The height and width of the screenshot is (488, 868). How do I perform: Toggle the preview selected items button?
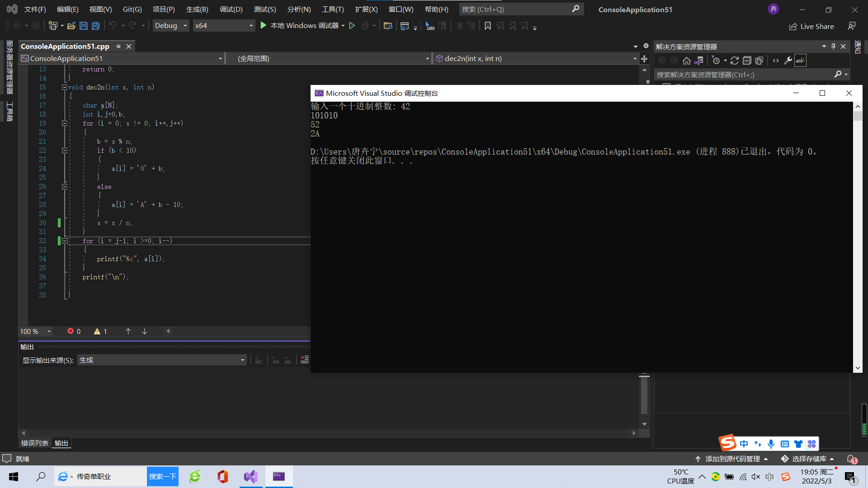pos(800,61)
